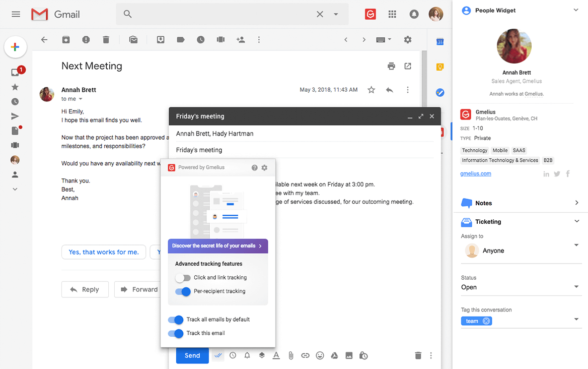The image size is (588, 369).
Task: Star Annah Brett's message
Action: tap(371, 90)
